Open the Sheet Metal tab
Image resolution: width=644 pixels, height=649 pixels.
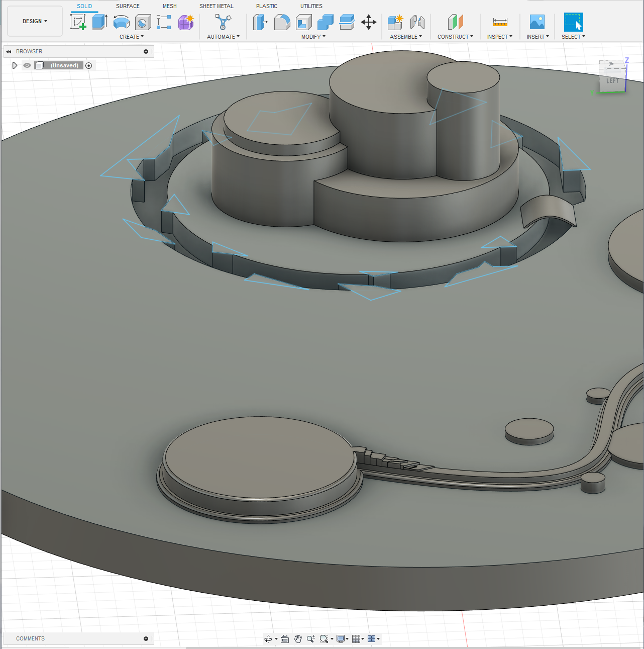[x=216, y=6]
